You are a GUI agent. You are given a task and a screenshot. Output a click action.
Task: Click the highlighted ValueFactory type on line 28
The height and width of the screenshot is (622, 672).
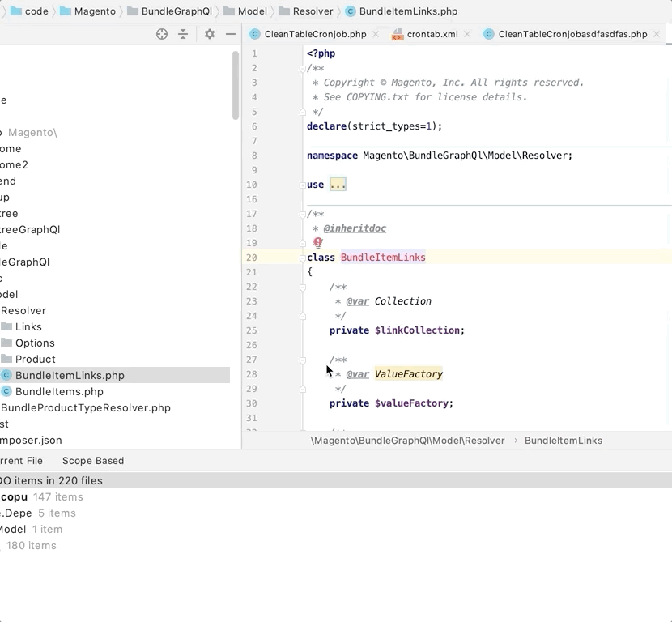pos(408,374)
